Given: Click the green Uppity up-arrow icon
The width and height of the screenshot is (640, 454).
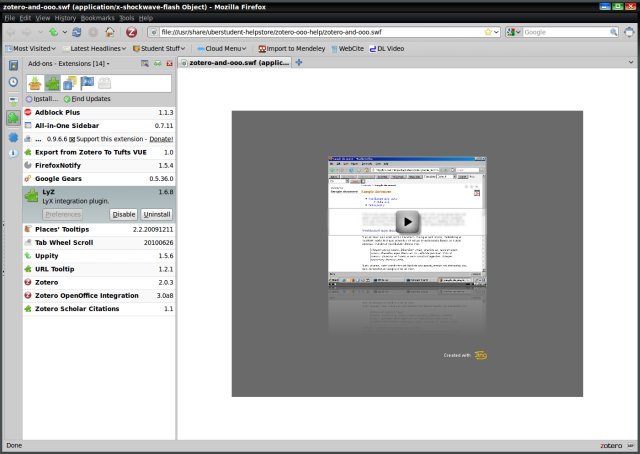Looking at the screenshot, I should (x=53, y=32).
